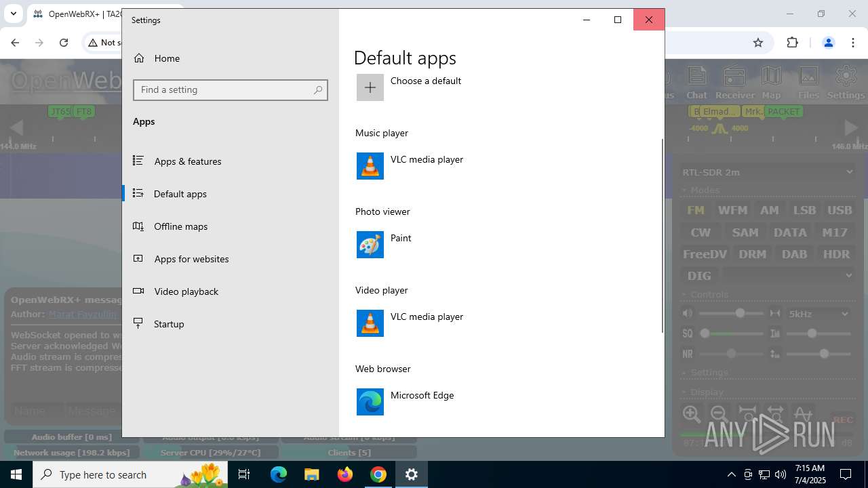
Task: Select FreeDV mode button
Action: click(x=705, y=255)
